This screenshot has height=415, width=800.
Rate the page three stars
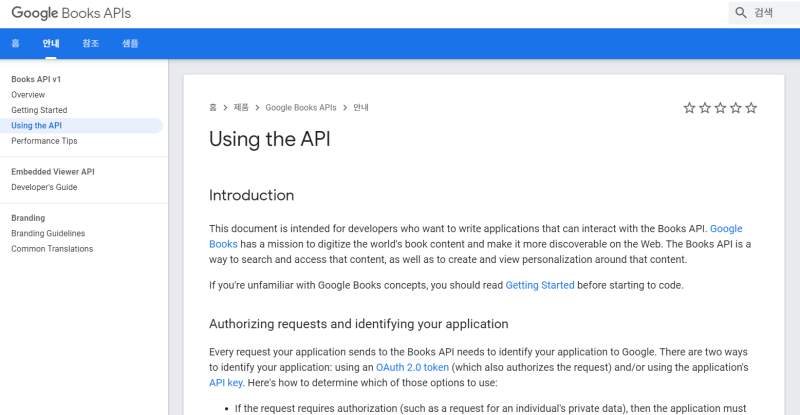720,108
